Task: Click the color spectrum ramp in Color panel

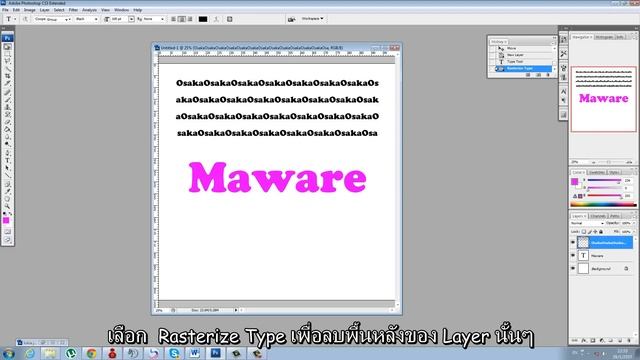Action: click(603, 204)
